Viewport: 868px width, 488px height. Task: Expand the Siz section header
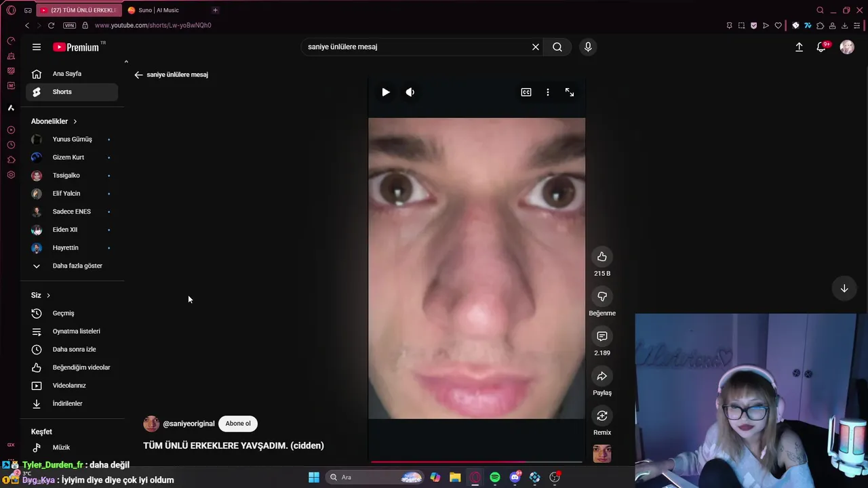click(41, 296)
